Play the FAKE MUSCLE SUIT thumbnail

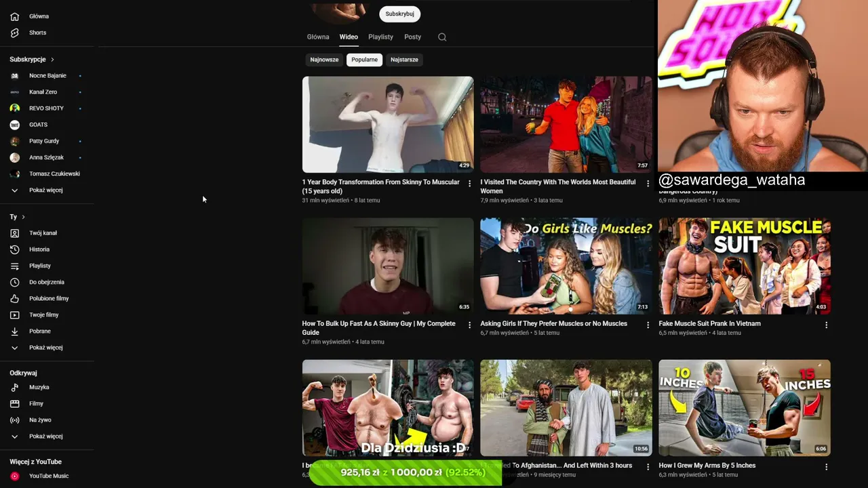tap(745, 266)
